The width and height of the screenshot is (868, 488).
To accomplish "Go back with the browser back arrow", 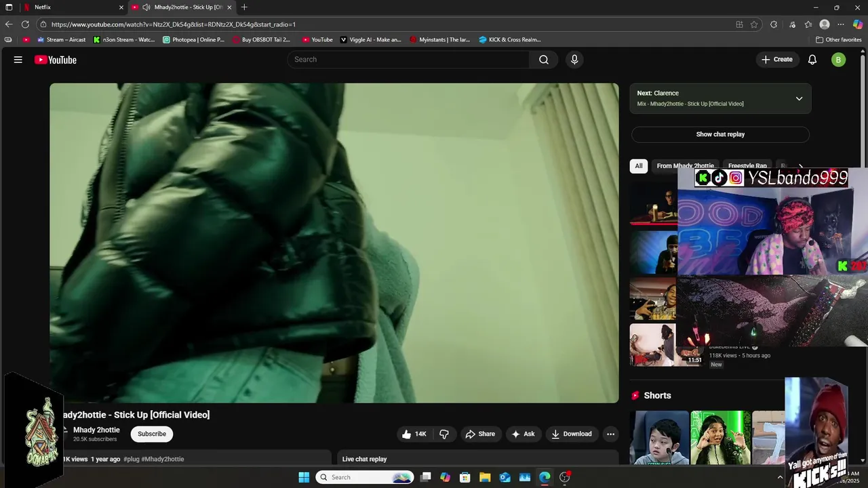I will pos(9,24).
